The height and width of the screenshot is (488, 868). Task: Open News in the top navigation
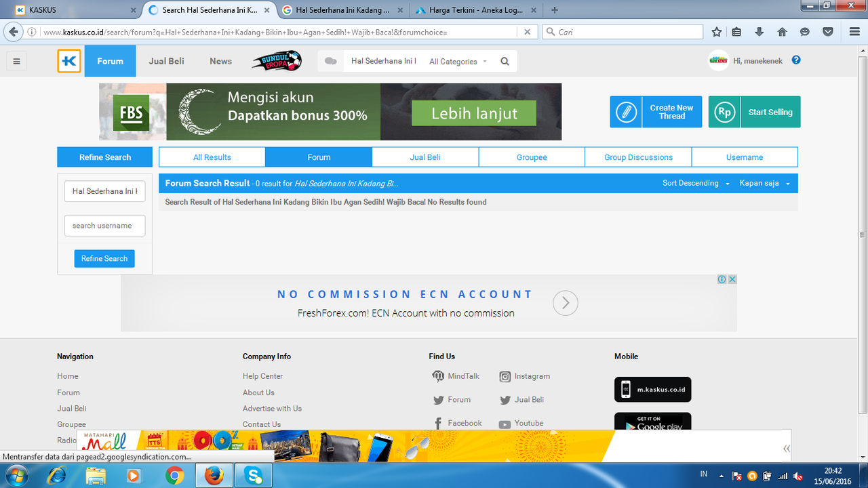(x=220, y=61)
